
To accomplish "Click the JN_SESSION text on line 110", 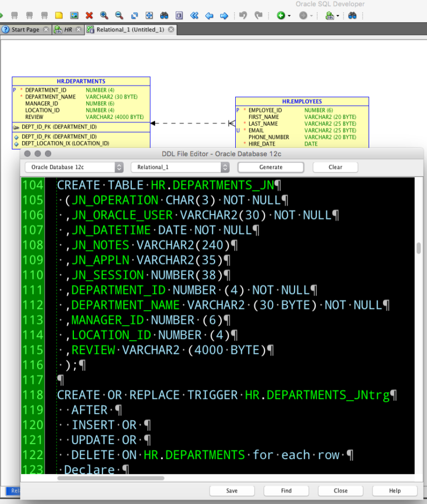I will pos(107,275).
